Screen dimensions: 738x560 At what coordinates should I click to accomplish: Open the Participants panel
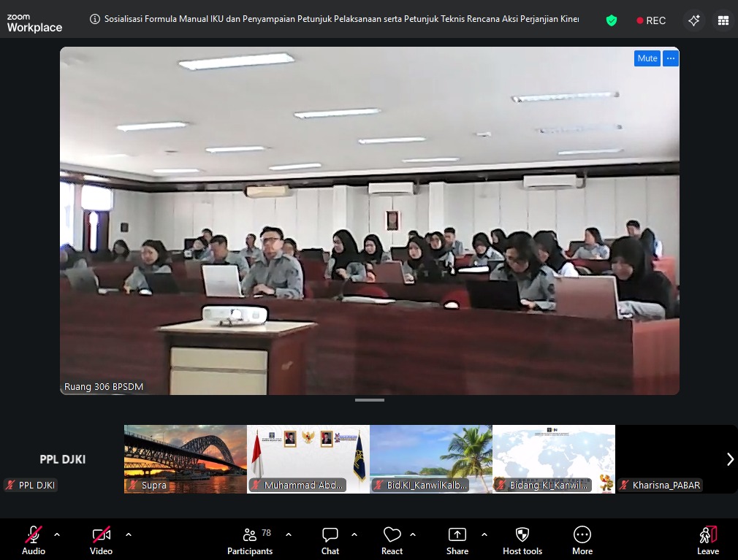pos(250,541)
